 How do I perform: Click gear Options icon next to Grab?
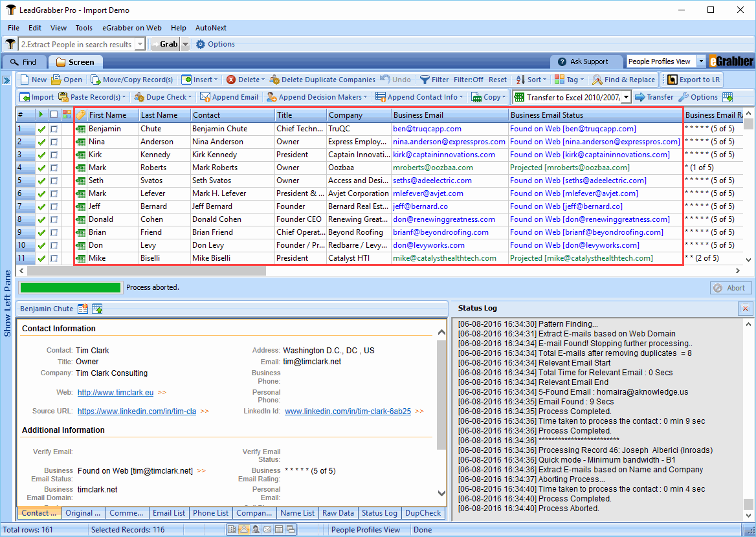[201, 45]
